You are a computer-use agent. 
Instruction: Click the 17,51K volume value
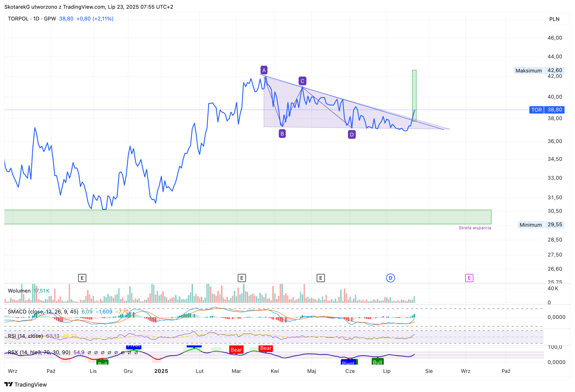42,291
